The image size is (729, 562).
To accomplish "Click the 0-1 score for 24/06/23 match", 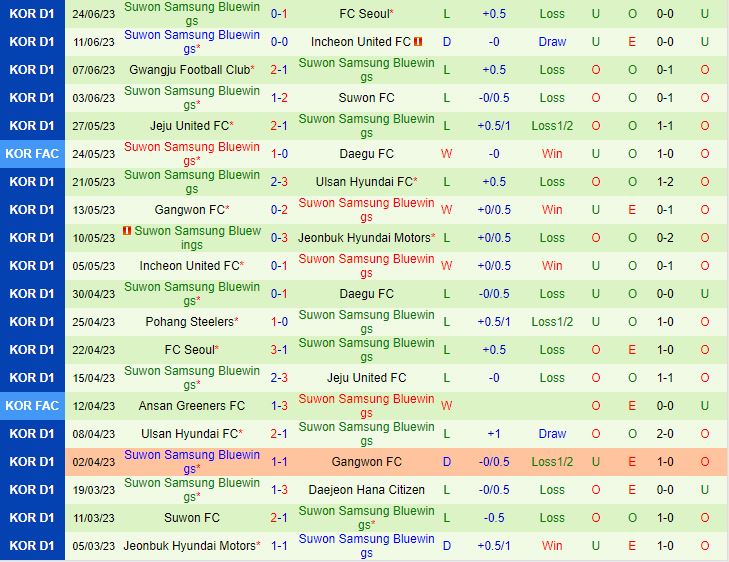I will click(x=279, y=14).
